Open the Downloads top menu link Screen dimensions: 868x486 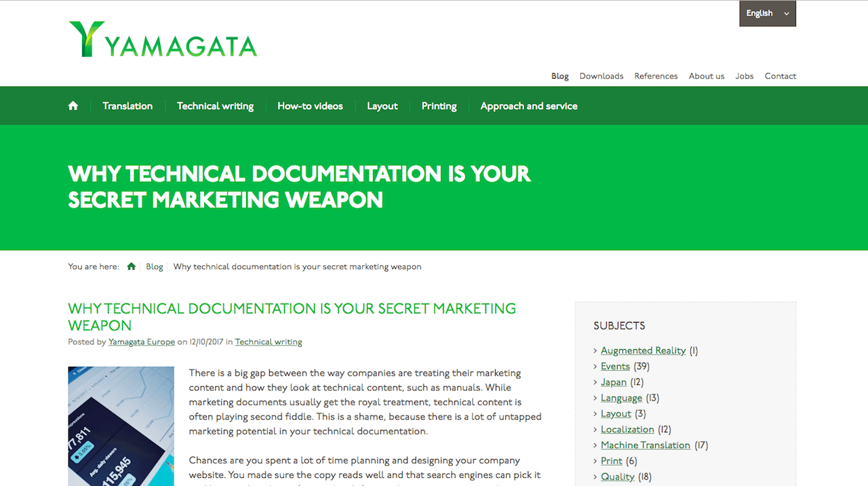(601, 76)
